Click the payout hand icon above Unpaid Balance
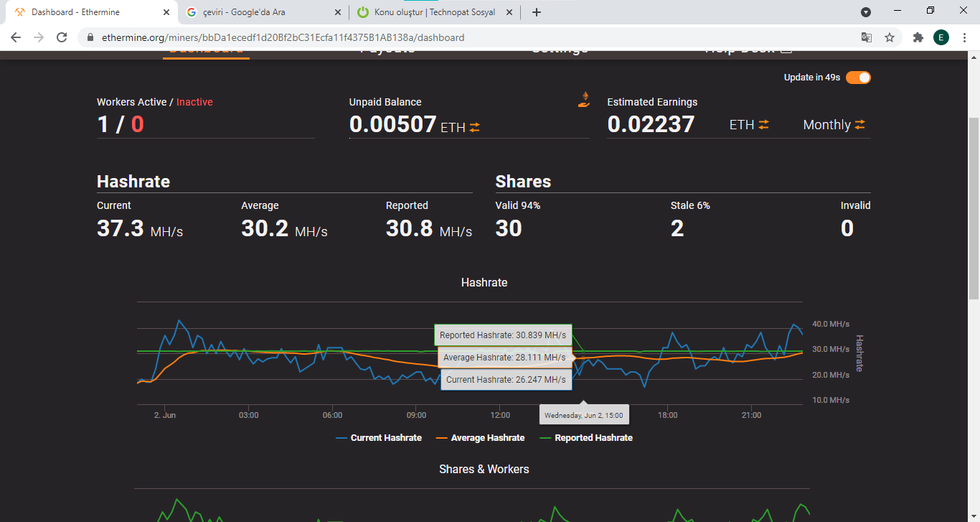 584,100
